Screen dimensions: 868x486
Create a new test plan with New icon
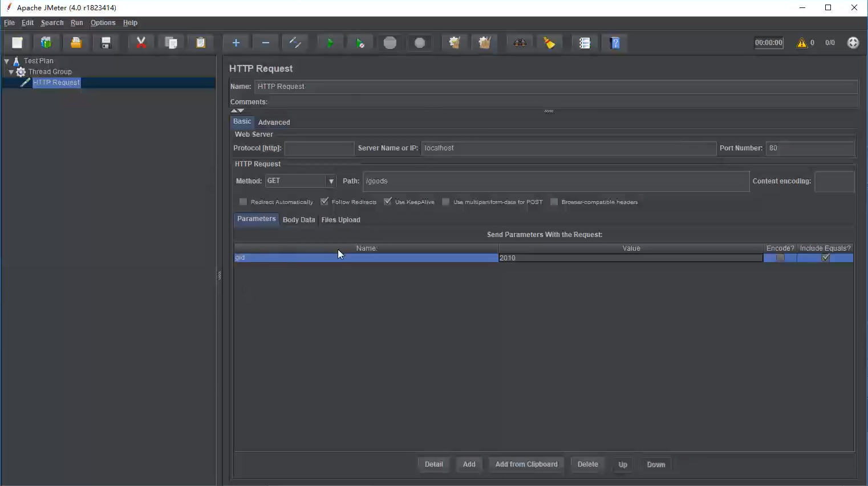[17, 43]
